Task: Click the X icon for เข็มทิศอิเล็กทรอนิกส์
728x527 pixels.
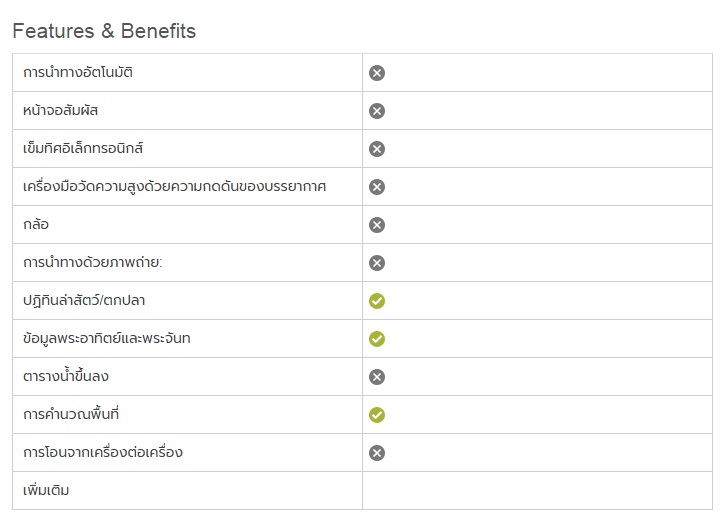Action: (x=377, y=149)
